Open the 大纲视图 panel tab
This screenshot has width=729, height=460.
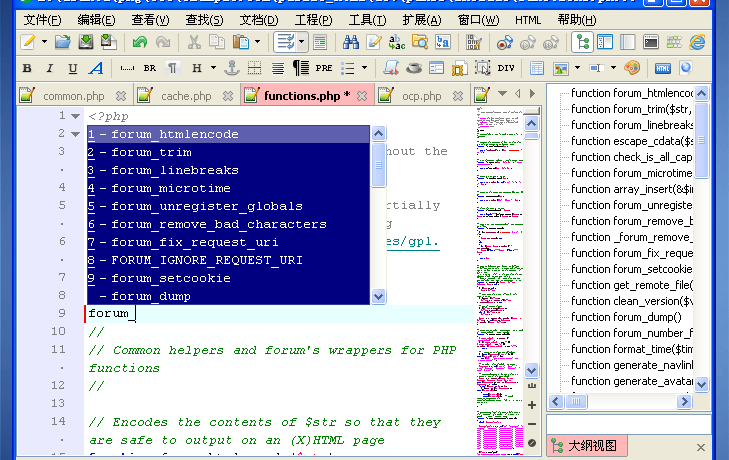[587, 446]
